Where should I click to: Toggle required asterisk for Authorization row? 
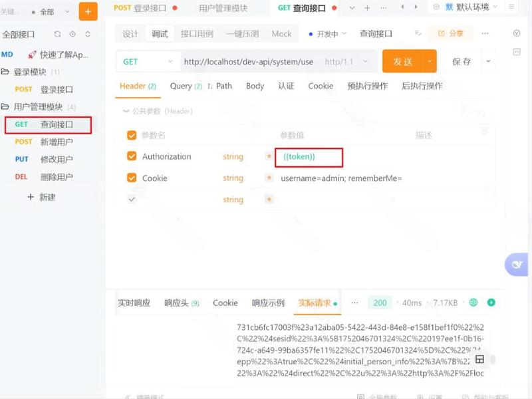click(x=269, y=156)
